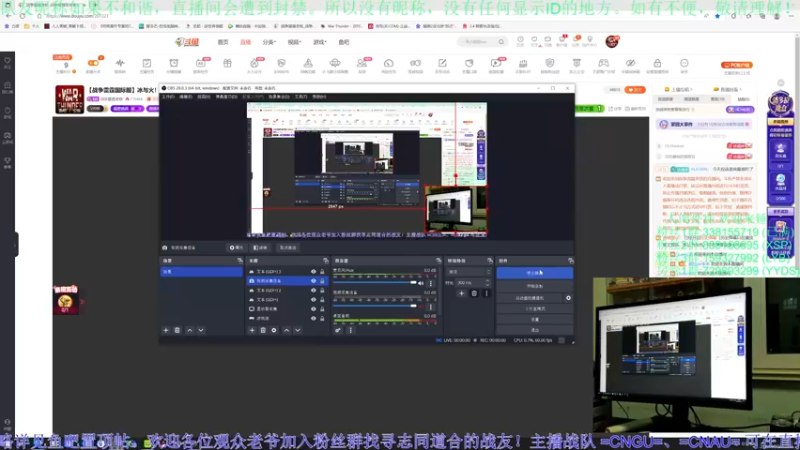Unlock the 文本 (GDI+) 3 source
This screenshot has height=450, width=800.
(322, 272)
